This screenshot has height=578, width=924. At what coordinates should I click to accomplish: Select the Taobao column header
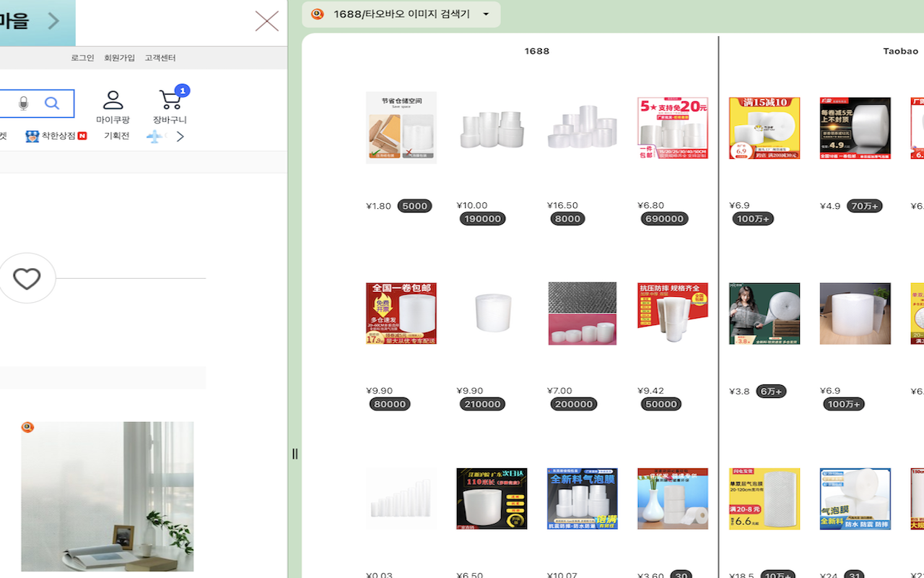901,51
